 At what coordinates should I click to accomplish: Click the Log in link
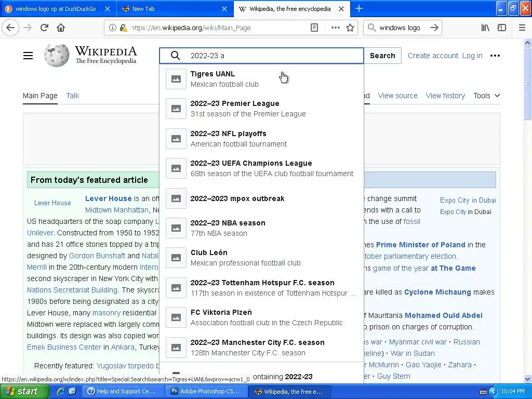click(x=472, y=56)
